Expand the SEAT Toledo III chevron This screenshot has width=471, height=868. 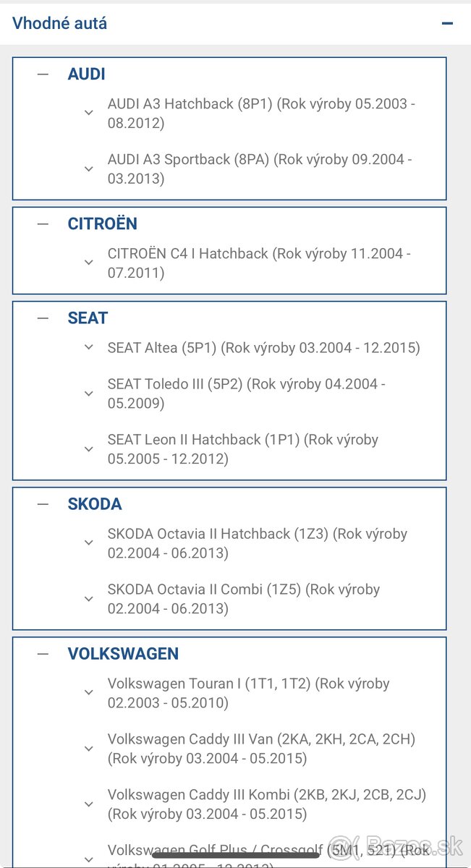89,393
